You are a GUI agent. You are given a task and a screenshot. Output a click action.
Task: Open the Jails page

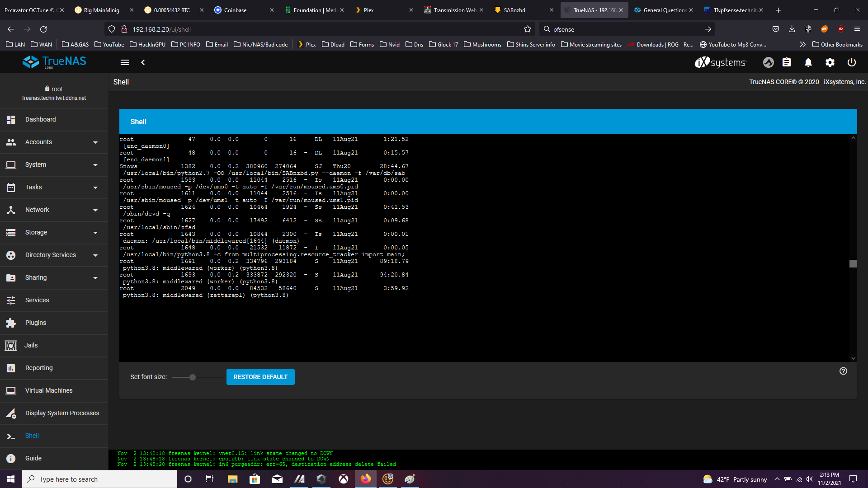54,345
